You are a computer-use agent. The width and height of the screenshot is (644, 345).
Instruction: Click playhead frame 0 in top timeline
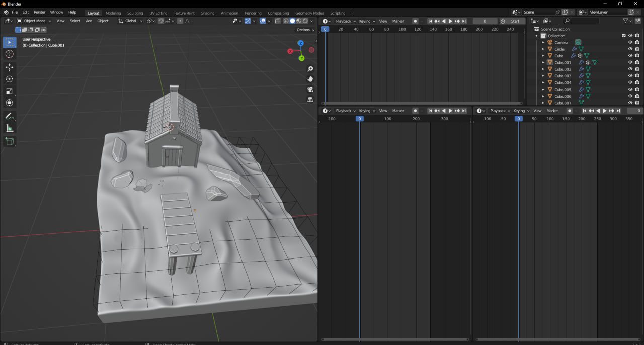coord(325,29)
